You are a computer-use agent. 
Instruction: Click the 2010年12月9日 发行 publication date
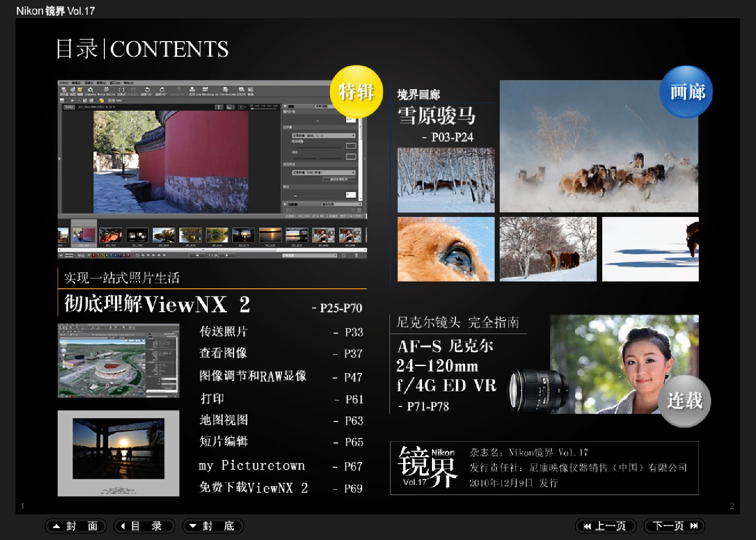[513, 483]
